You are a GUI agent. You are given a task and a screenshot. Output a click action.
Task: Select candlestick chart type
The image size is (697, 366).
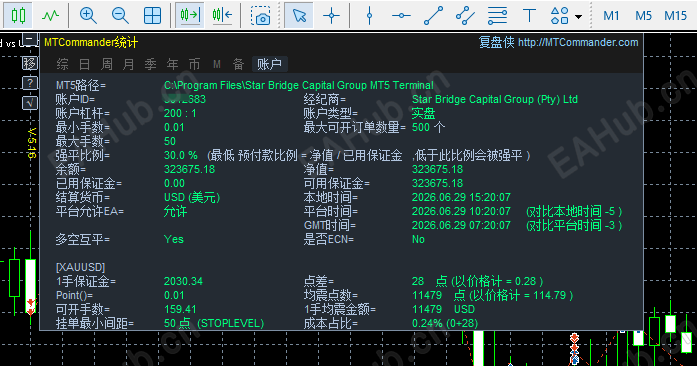tap(18, 15)
